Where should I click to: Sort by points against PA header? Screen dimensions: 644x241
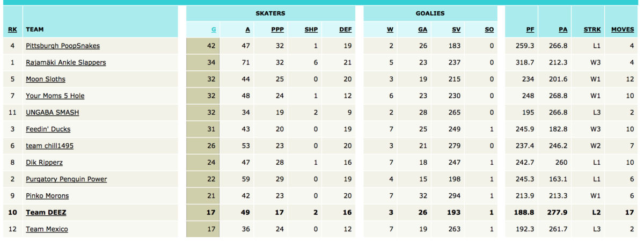[563, 30]
